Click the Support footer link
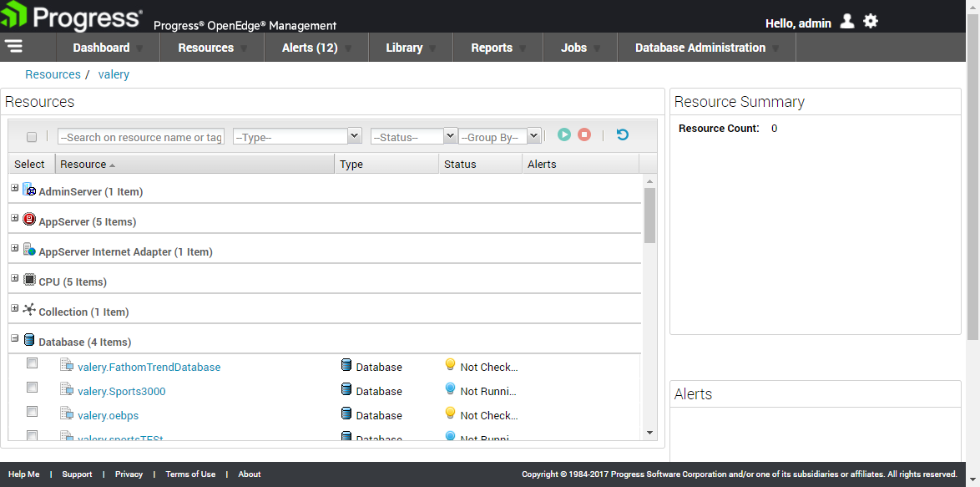This screenshot has height=487, width=980. coord(77,474)
